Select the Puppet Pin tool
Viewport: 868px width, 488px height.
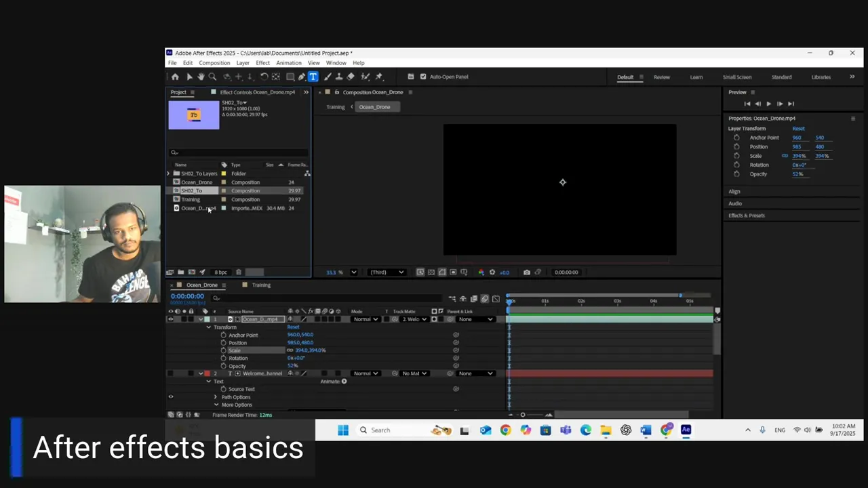click(379, 77)
